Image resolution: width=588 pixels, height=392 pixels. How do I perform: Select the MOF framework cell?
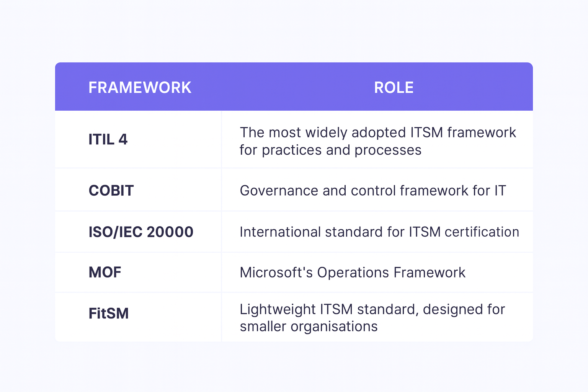tap(105, 273)
